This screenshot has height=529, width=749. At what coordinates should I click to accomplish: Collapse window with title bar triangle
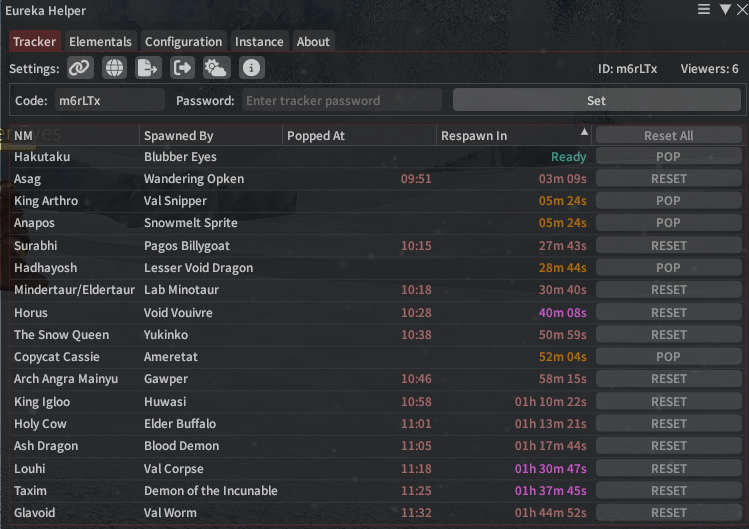pyautogui.click(x=725, y=9)
